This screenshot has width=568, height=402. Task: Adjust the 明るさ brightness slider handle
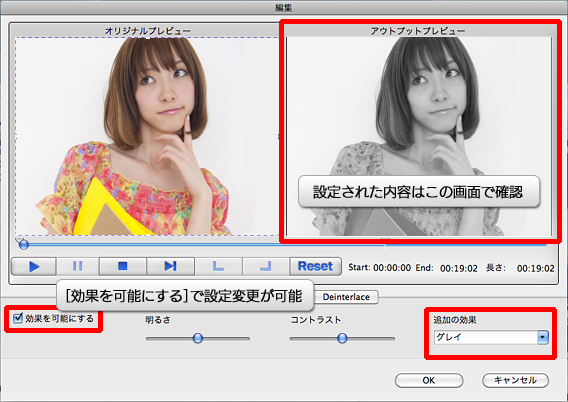198,338
